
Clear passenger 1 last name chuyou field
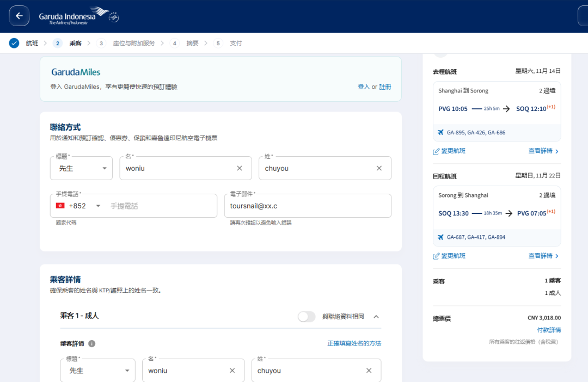(x=369, y=371)
